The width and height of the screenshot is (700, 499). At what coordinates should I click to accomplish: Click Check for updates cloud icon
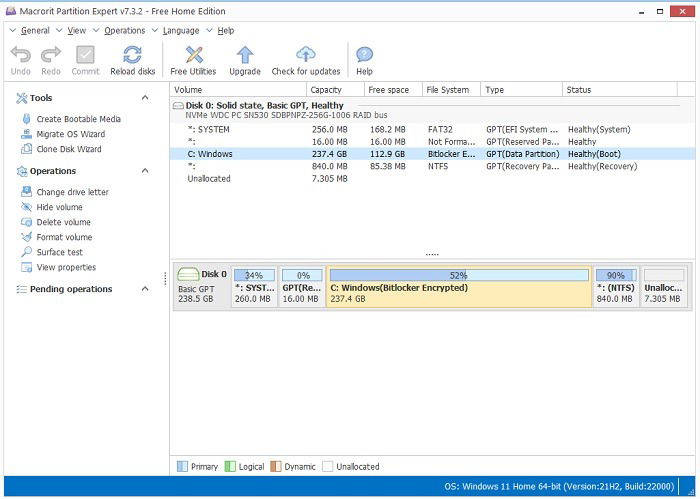click(306, 54)
